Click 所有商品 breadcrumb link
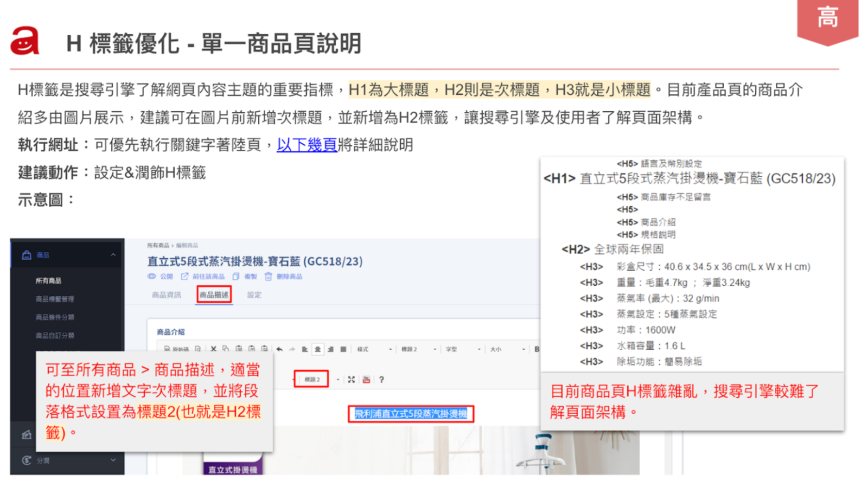 coord(158,246)
